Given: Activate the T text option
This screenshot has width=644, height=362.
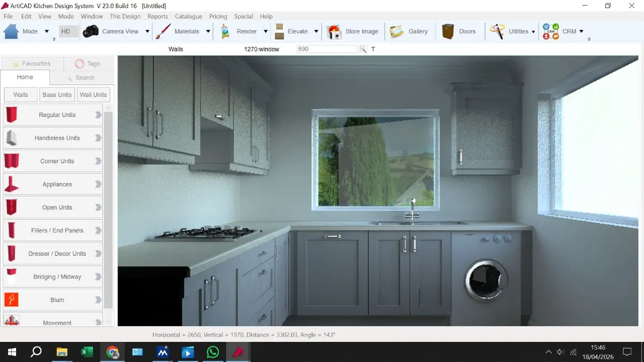Looking at the screenshot, I should click(x=374, y=49).
